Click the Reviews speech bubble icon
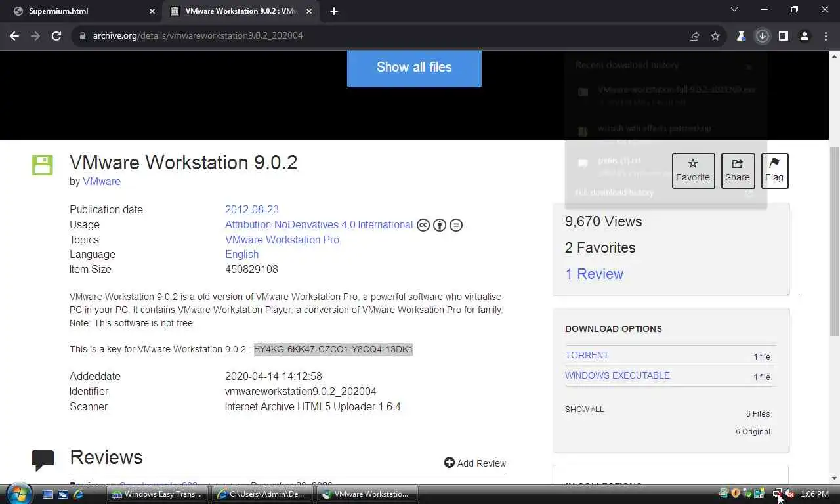Viewport: 840px width, 504px height. pos(43,461)
